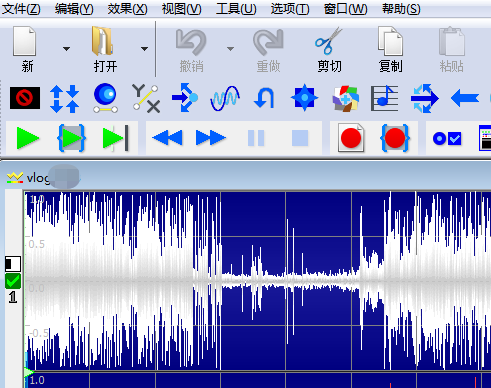This screenshot has height=388, width=491.
Task: Click the Y/X graph icon
Action: click(x=146, y=98)
